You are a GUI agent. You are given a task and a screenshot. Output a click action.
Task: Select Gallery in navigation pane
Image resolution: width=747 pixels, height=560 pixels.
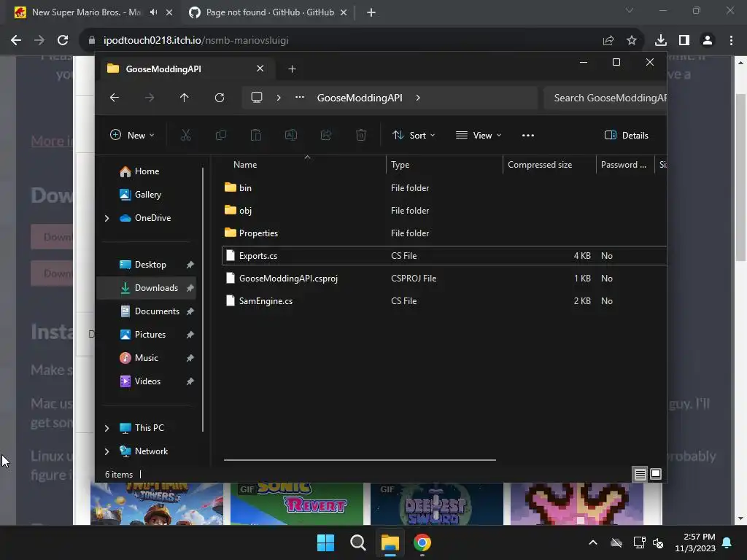pyautogui.click(x=147, y=195)
